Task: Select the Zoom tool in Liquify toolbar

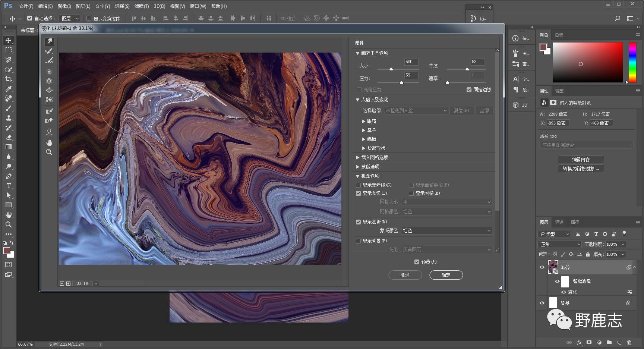Action: pyautogui.click(x=49, y=152)
